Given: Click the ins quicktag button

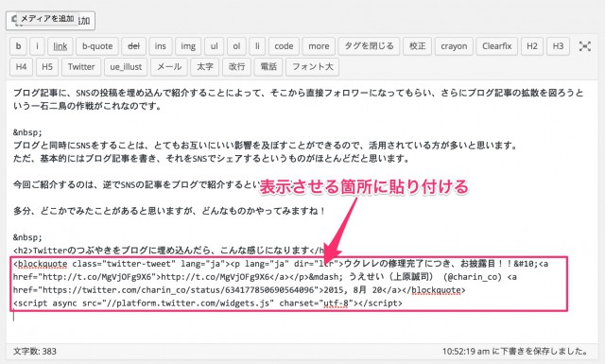Looking at the screenshot, I should 160,46.
